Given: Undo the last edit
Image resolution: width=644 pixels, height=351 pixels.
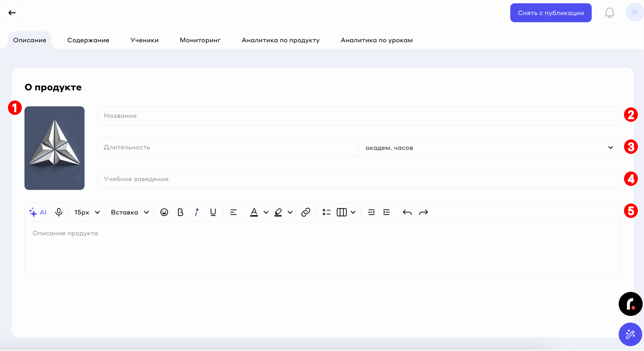Looking at the screenshot, I should coord(407,212).
